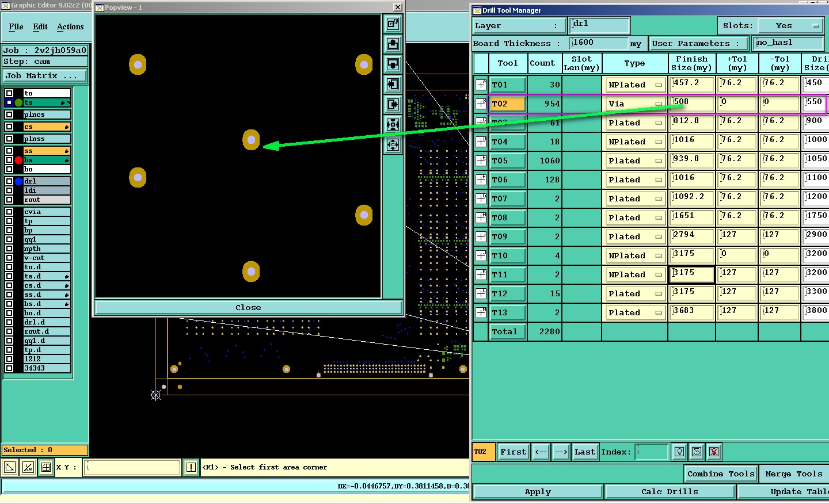Open the Actions menu
The width and height of the screenshot is (829, 504).
[x=70, y=26]
